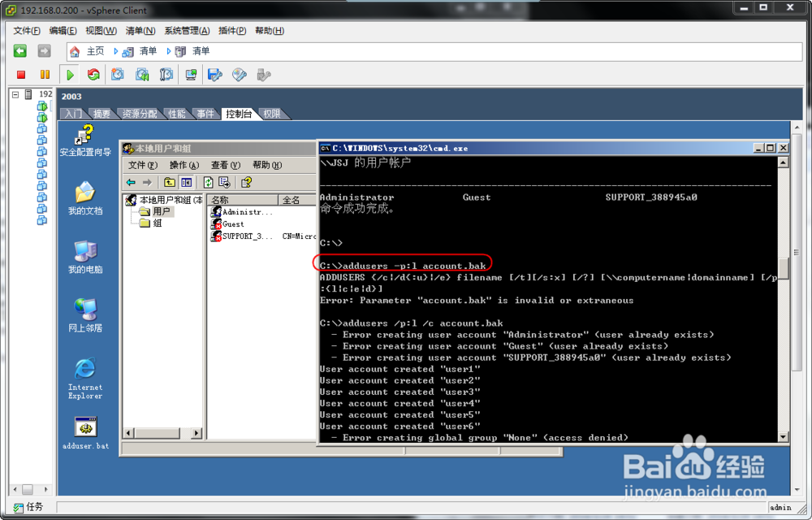812x520 pixels.
Task: Reset the virtual machine via red-green icon
Action: (93, 75)
